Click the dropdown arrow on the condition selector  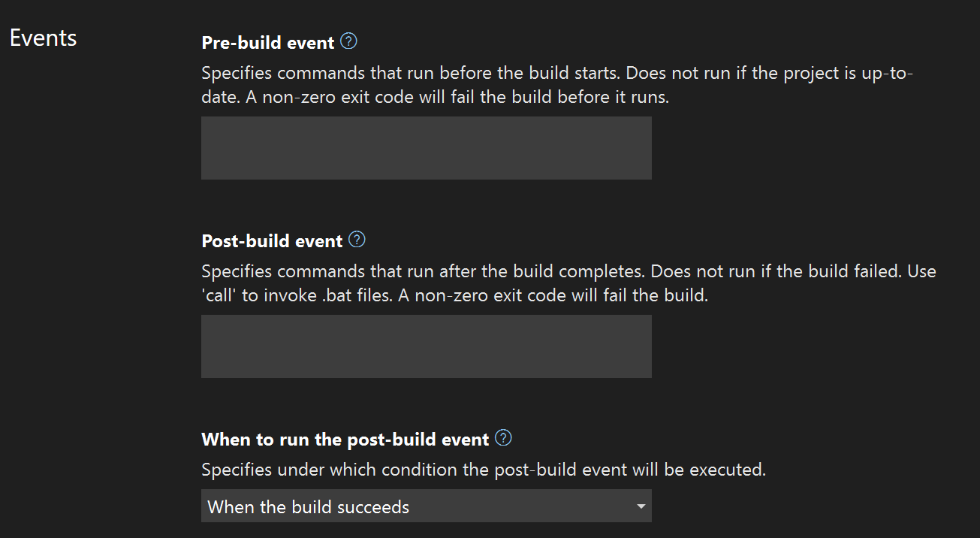(641, 506)
